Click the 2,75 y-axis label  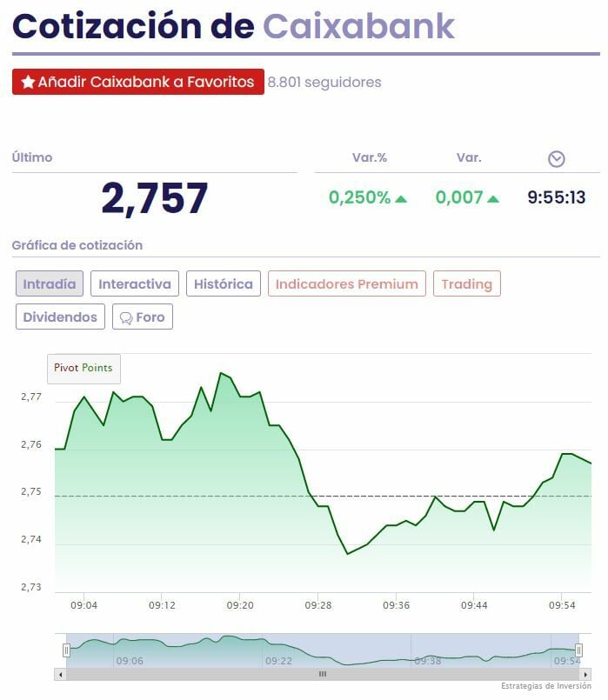pos(31,491)
